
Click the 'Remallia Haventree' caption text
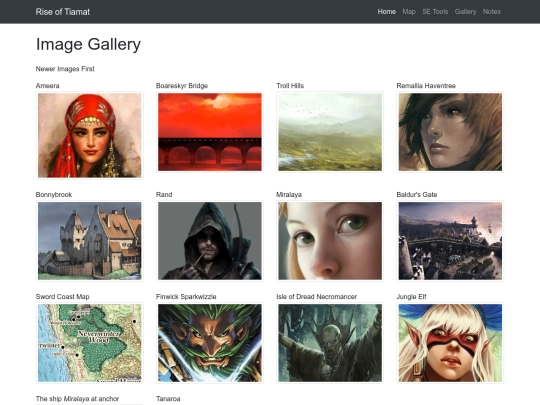(x=426, y=86)
